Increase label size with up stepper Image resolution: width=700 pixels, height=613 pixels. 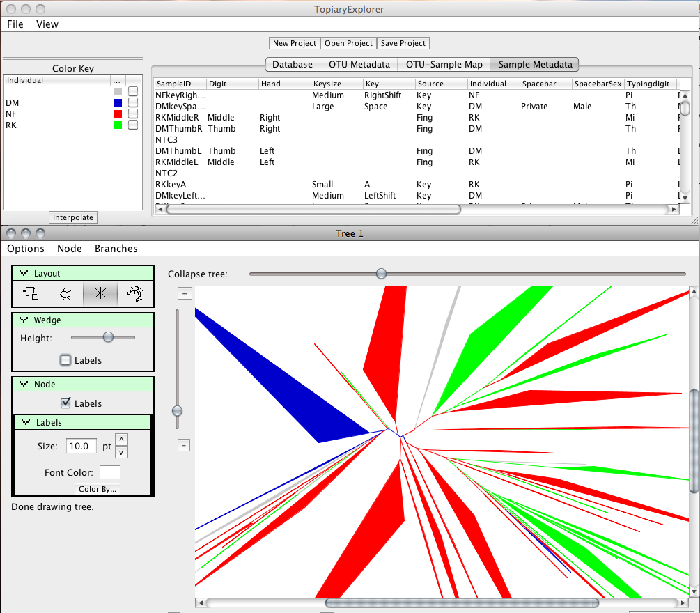tap(121, 440)
